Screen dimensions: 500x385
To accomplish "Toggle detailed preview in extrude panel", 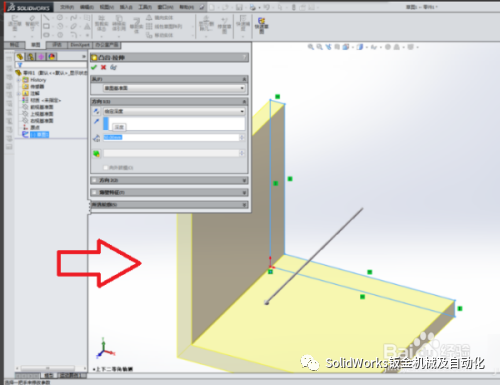I will point(114,67).
